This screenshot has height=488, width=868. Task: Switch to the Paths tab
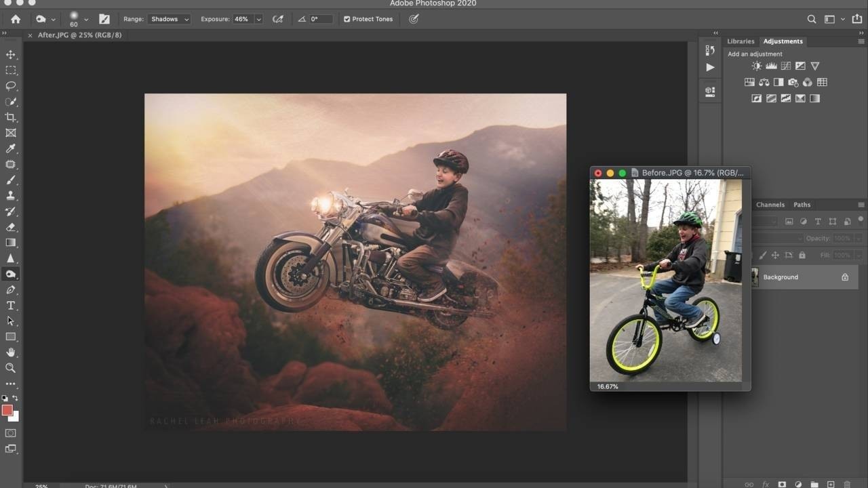coord(802,205)
